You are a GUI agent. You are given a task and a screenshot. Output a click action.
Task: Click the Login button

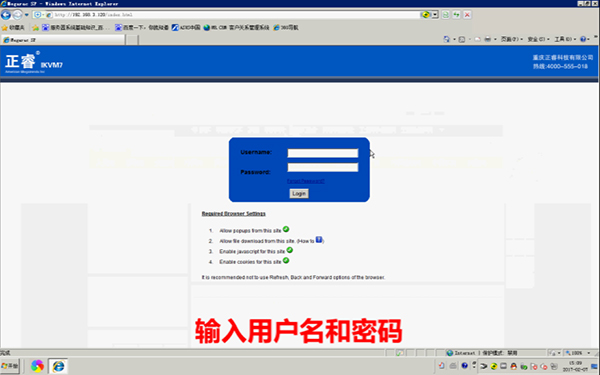pos(299,194)
